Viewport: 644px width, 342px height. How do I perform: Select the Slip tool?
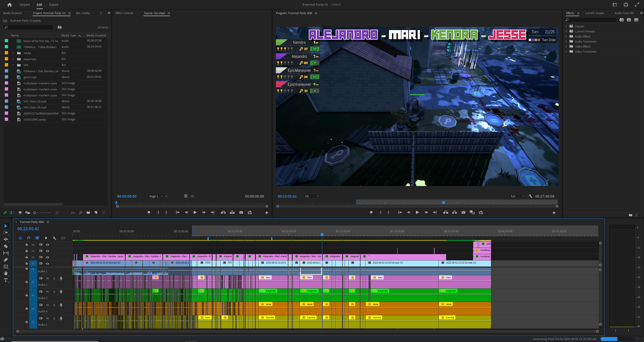pyautogui.click(x=6, y=253)
